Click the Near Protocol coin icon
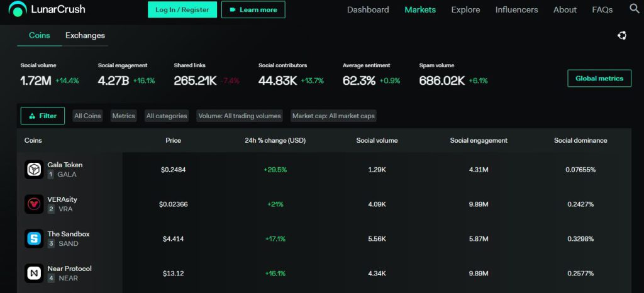This screenshot has height=293, width=644. pos(34,274)
